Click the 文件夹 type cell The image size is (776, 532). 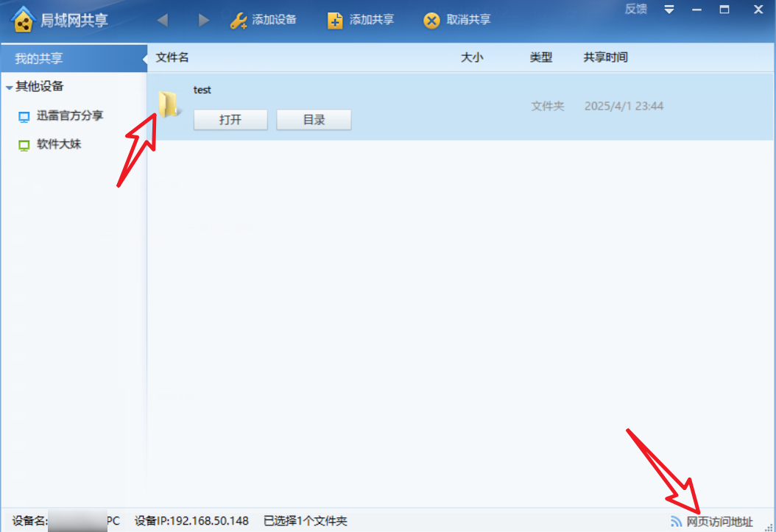pyautogui.click(x=547, y=106)
